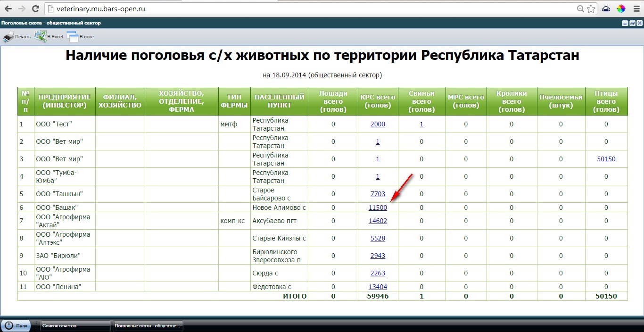Switch to Список отчетов taskbar tab
The height and width of the screenshot is (332, 644).
pyautogui.click(x=74, y=325)
